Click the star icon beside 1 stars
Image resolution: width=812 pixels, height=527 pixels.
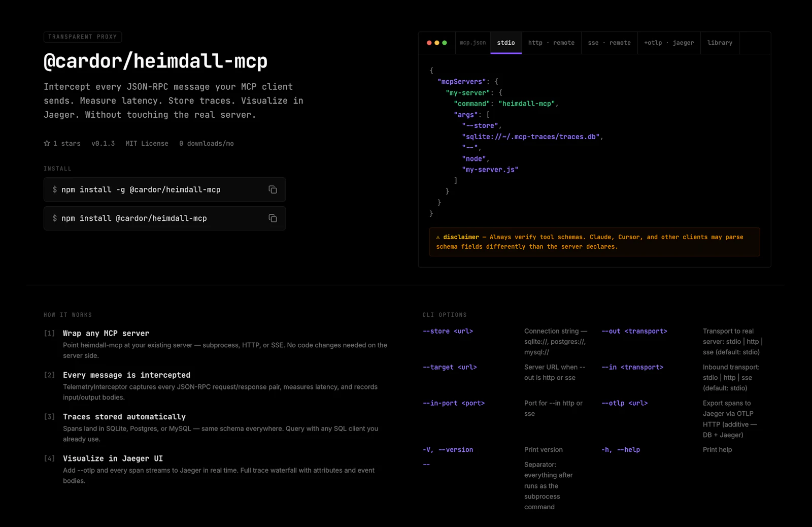click(x=47, y=143)
